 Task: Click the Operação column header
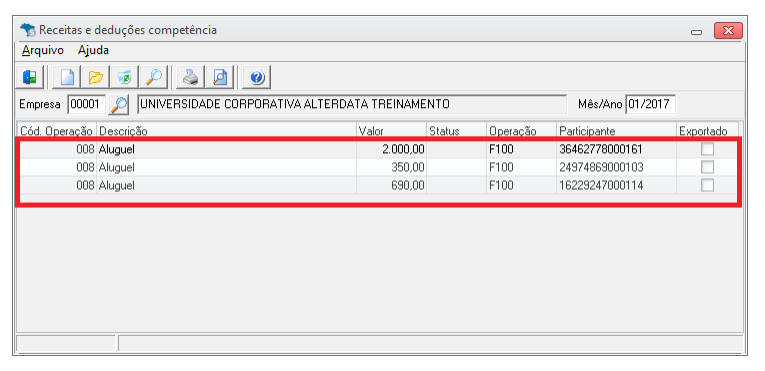[x=521, y=131]
